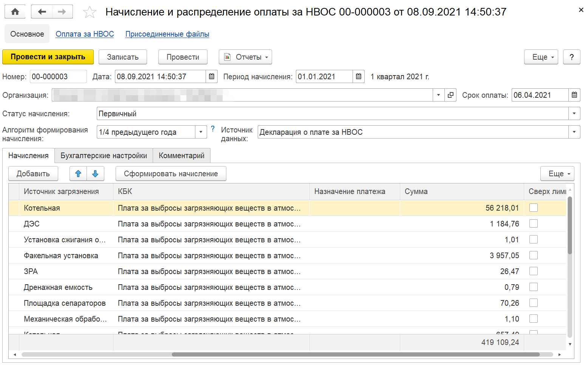Move selected row down
This screenshot has width=588, height=365.
point(95,174)
